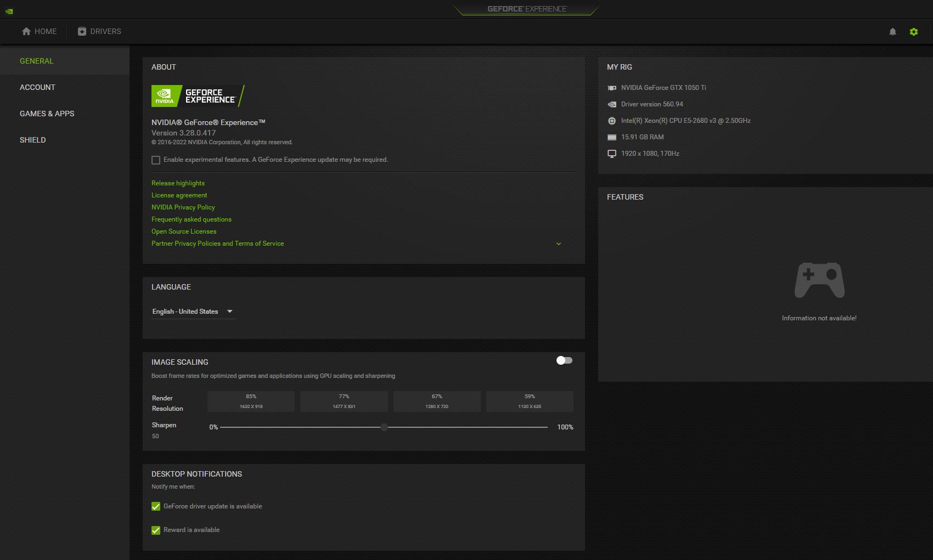Open the English - United States language dropdown
933x560 pixels.
point(194,312)
